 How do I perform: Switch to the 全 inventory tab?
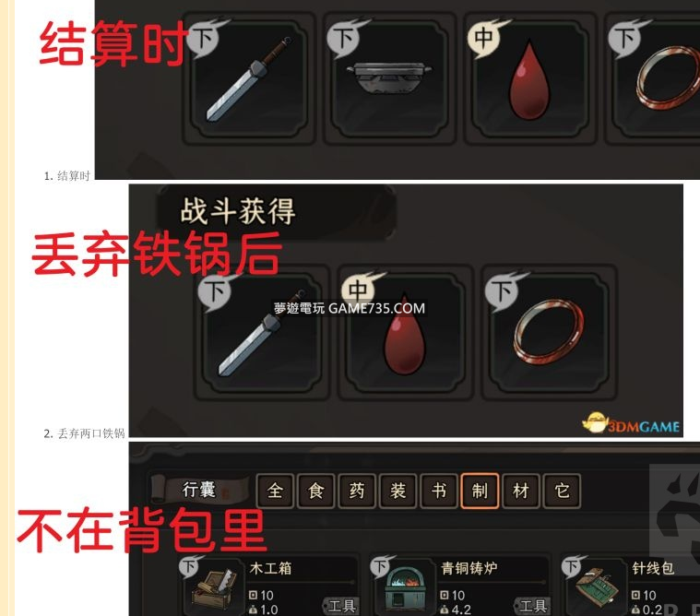[x=275, y=491]
